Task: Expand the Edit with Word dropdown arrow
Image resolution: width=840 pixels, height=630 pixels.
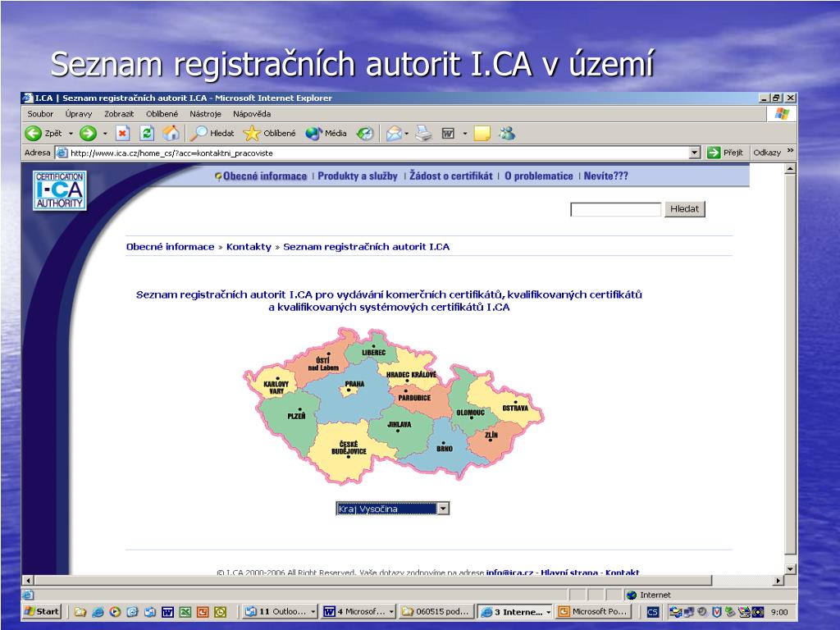Action: click(x=465, y=134)
